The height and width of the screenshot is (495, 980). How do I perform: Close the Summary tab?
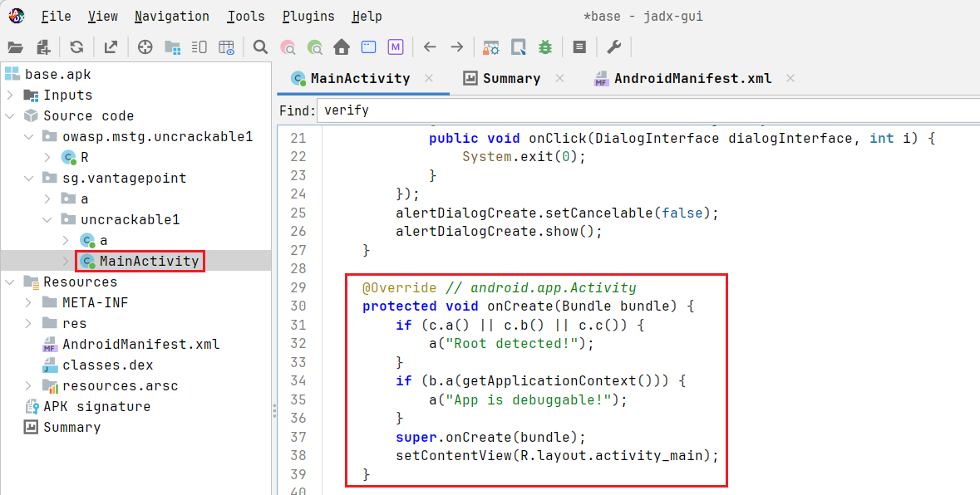559,78
